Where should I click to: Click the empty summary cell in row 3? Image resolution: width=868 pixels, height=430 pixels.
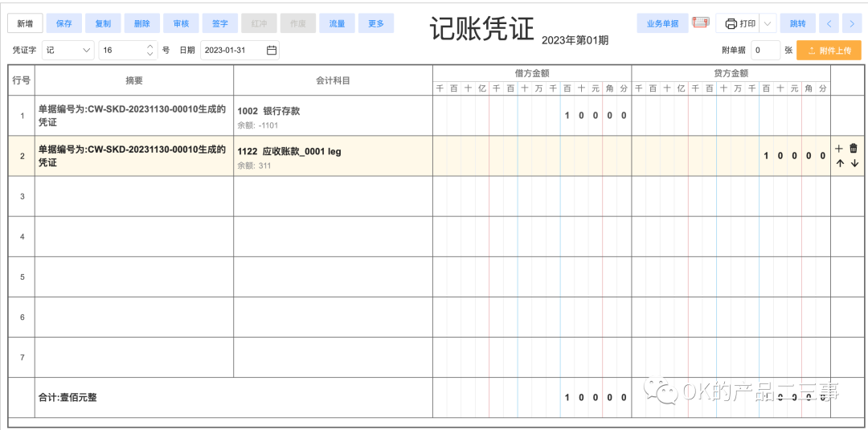tap(134, 196)
